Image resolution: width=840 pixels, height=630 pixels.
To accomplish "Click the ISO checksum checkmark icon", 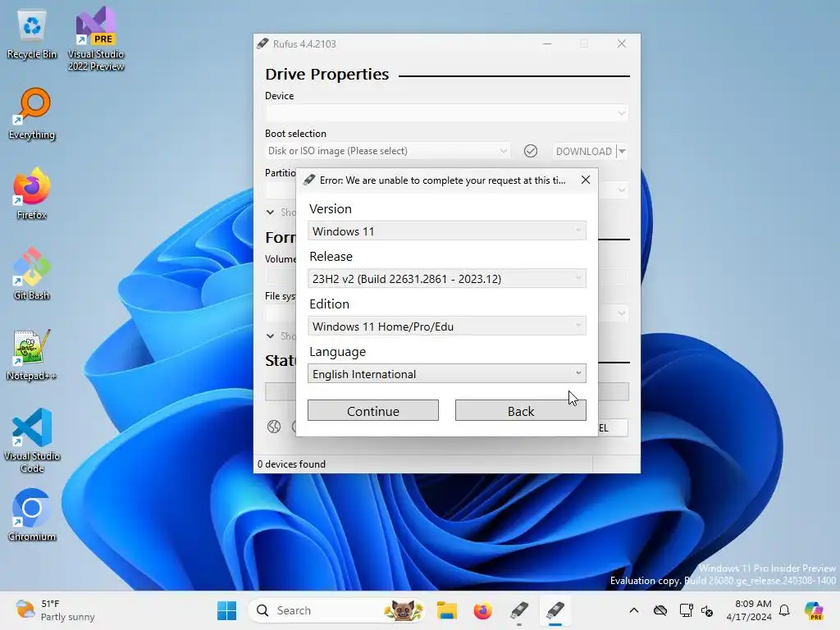I will click(531, 151).
